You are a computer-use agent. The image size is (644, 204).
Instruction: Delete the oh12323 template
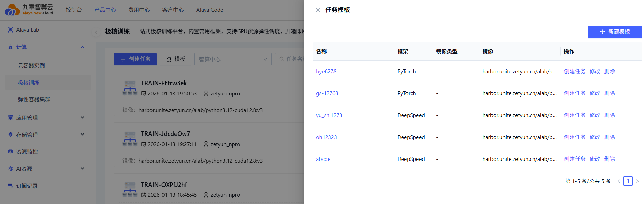[609, 137]
